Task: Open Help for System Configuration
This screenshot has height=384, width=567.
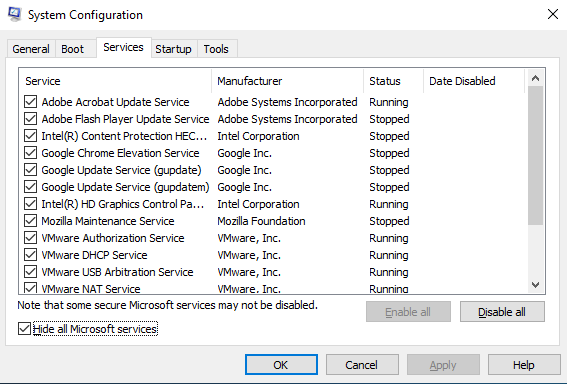Action: click(524, 365)
